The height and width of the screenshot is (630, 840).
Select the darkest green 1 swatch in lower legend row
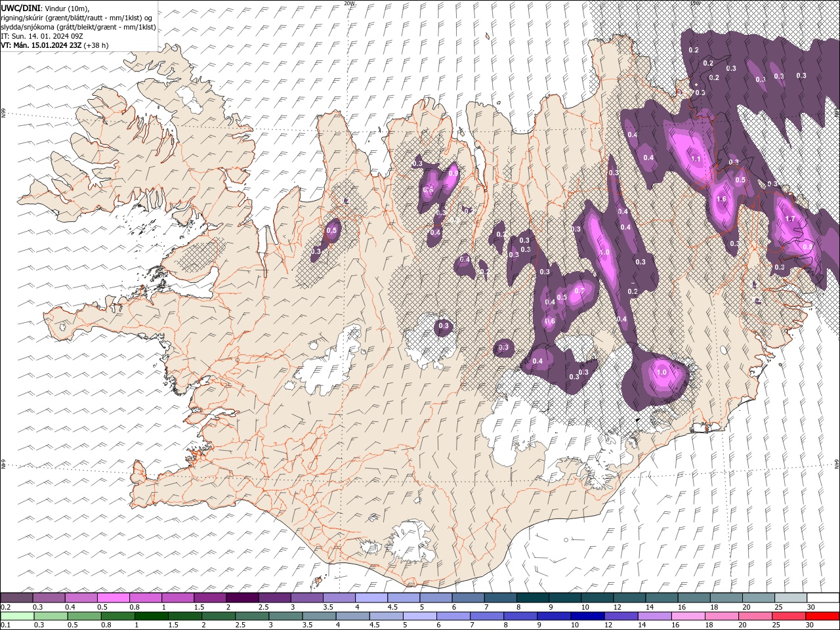coord(152,616)
